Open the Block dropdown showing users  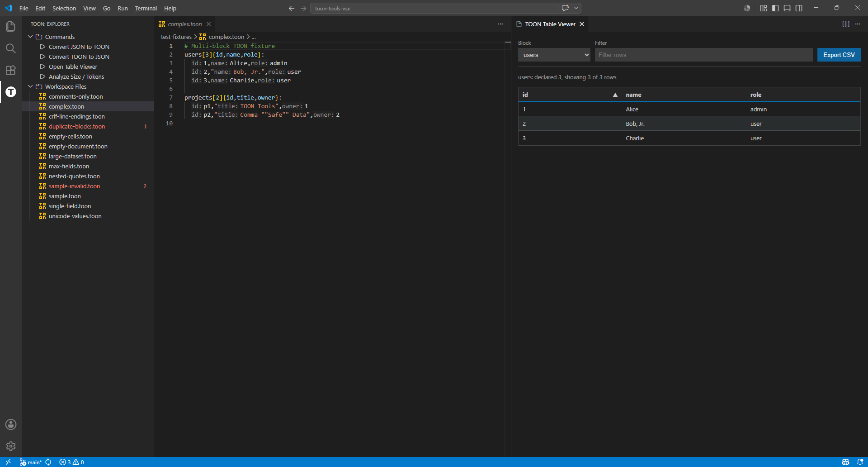pyautogui.click(x=554, y=55)
